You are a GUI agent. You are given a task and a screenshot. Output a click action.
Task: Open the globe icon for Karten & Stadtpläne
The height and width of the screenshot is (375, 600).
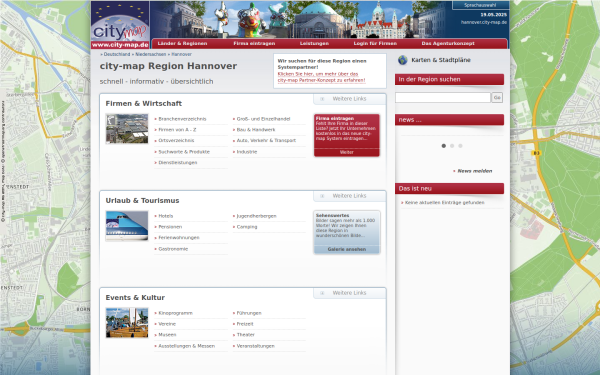403,60
